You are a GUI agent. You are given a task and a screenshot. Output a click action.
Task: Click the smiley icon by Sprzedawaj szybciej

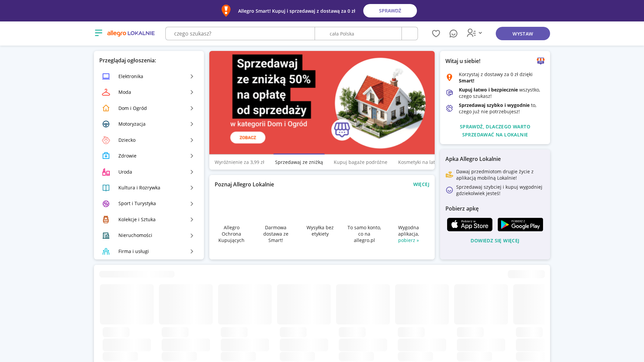[449, 190]
